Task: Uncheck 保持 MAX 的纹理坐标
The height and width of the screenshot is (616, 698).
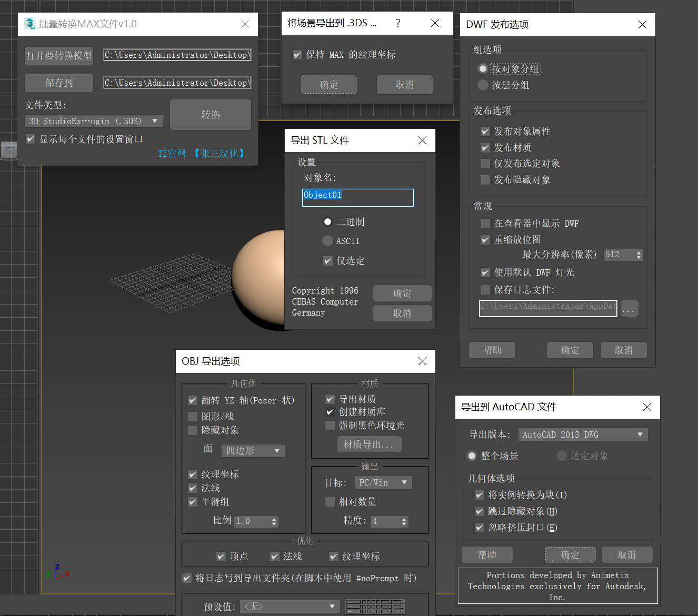Action: click(297, 54)
